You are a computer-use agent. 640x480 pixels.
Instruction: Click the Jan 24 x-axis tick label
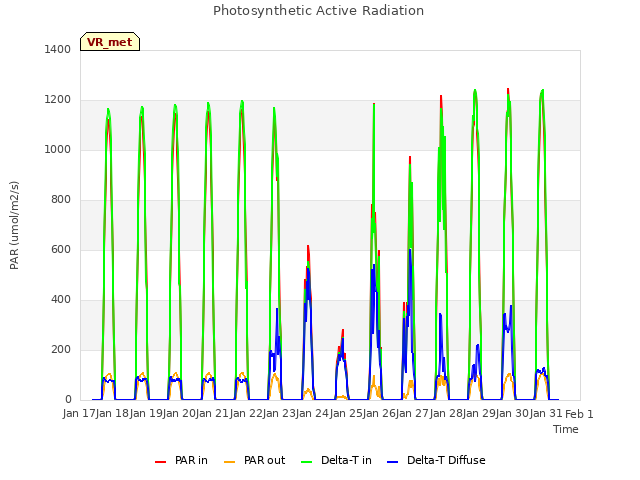[x=312, y=414]
